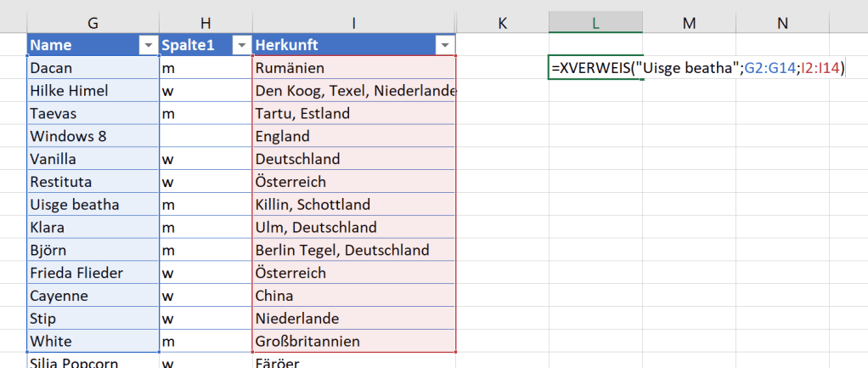
Task: Select column L header
Action: click(595, 23)
